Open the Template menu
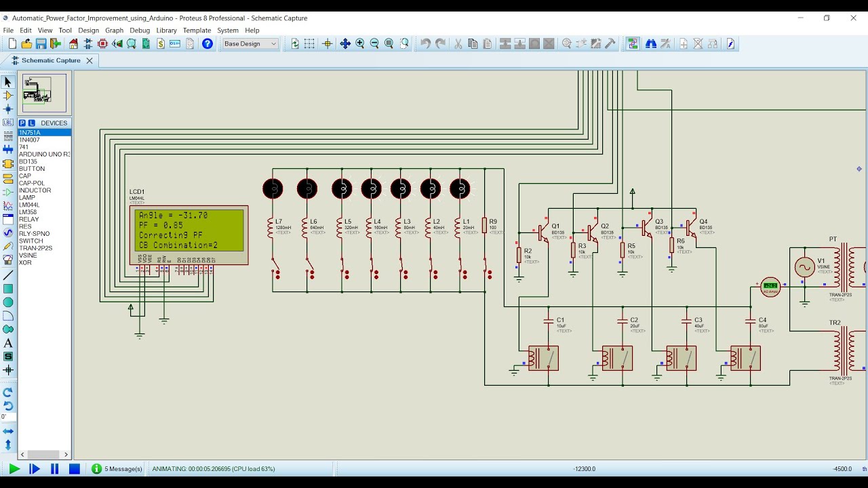The image size is (868, 488). click(197, 30)
